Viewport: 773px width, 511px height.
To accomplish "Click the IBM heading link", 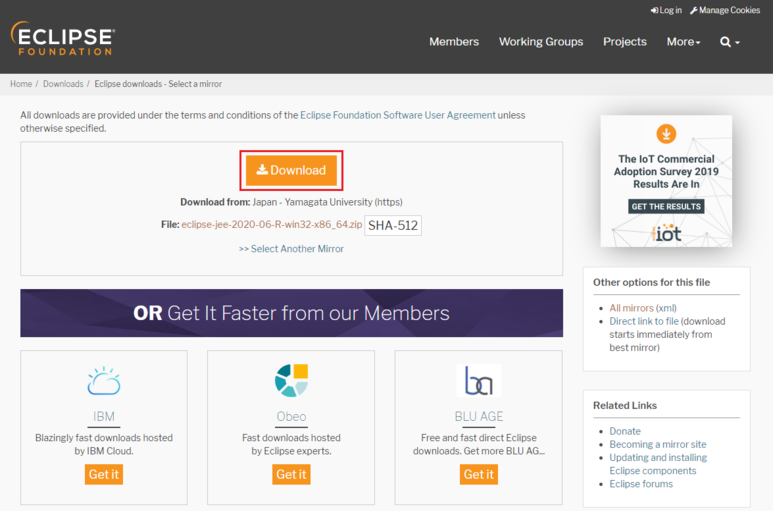I will pos(104,416).
